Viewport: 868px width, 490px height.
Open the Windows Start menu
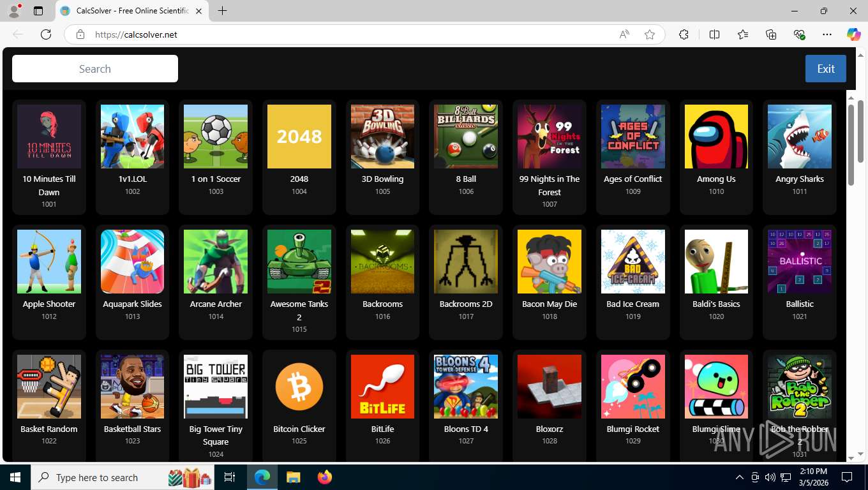pyautogui.click(x=15, y=477)
